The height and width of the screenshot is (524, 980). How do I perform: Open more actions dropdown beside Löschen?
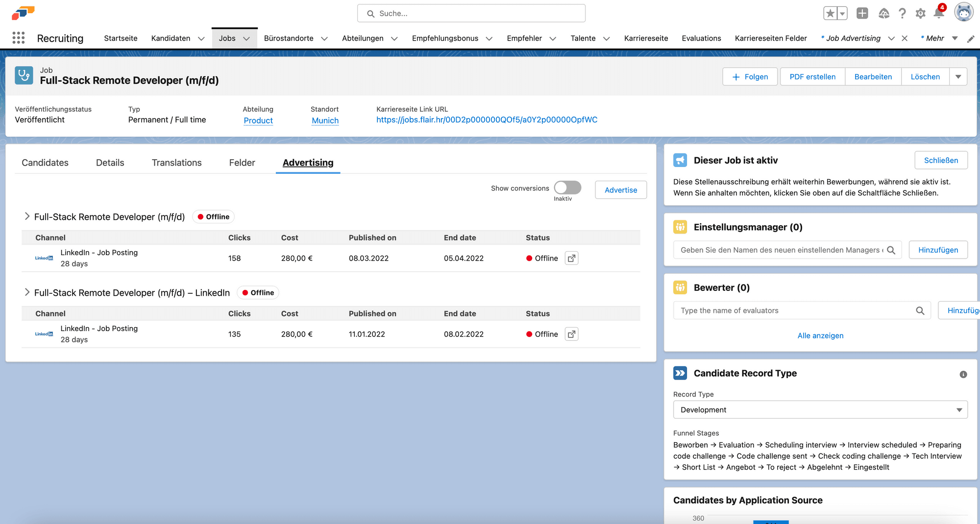pos(958,77)
